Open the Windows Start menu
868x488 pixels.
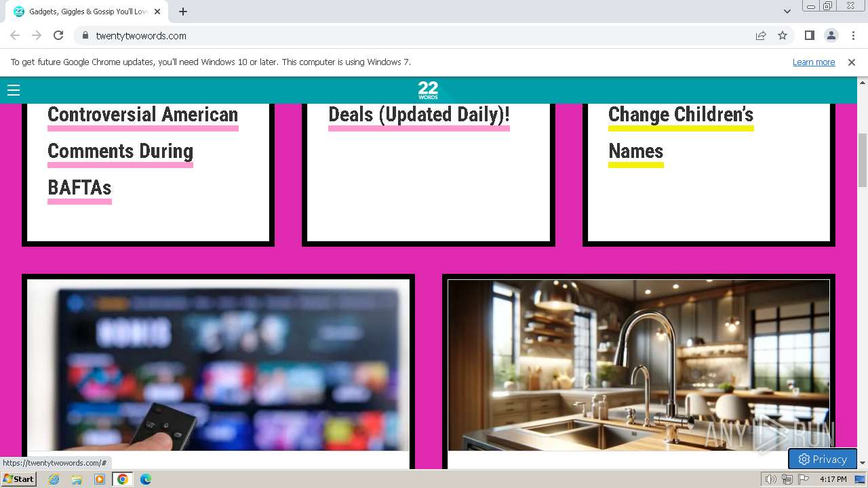(x=18, y=479)
